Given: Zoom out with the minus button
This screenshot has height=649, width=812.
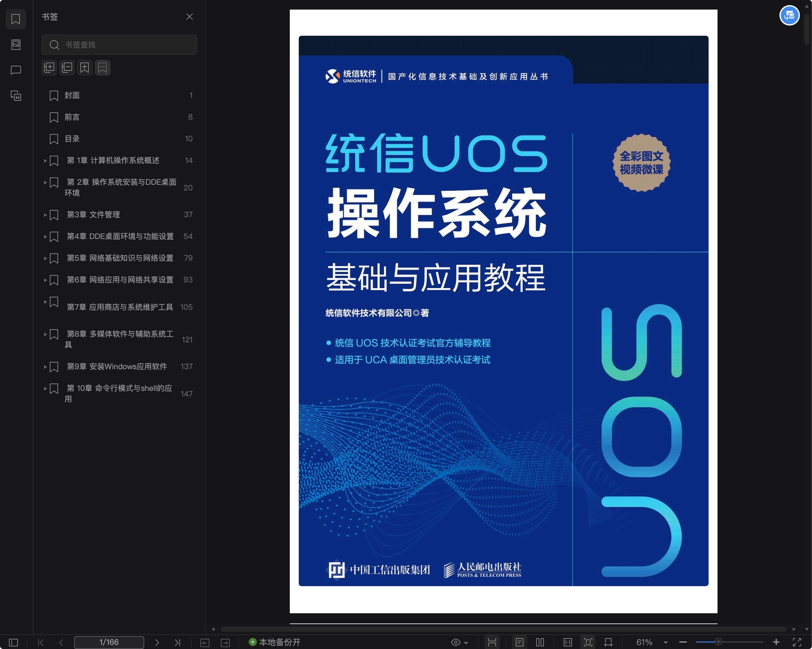Looking at the screenshot, I should 683,642.
